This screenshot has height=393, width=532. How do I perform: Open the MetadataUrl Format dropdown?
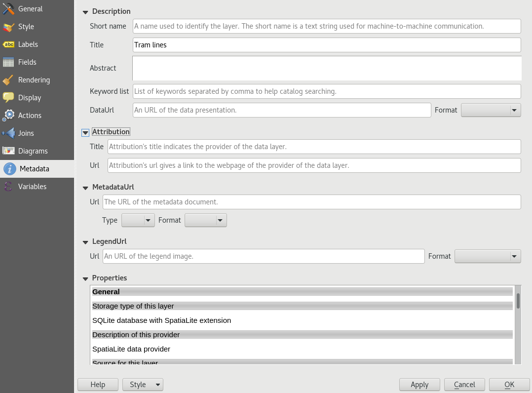pos(206,220)
